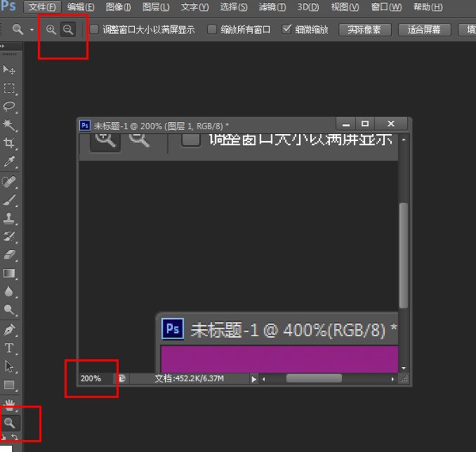This screenshot has height=452, width=476.
Task: Open the 视图(V) menu
Action: pyautogui.click(x=345, y=6)
